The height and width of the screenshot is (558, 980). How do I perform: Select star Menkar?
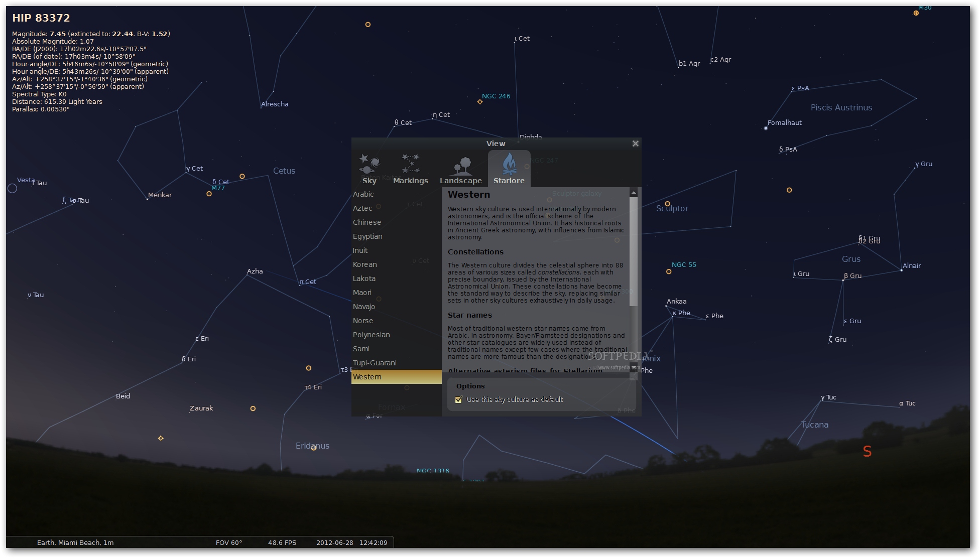point(147,199)
